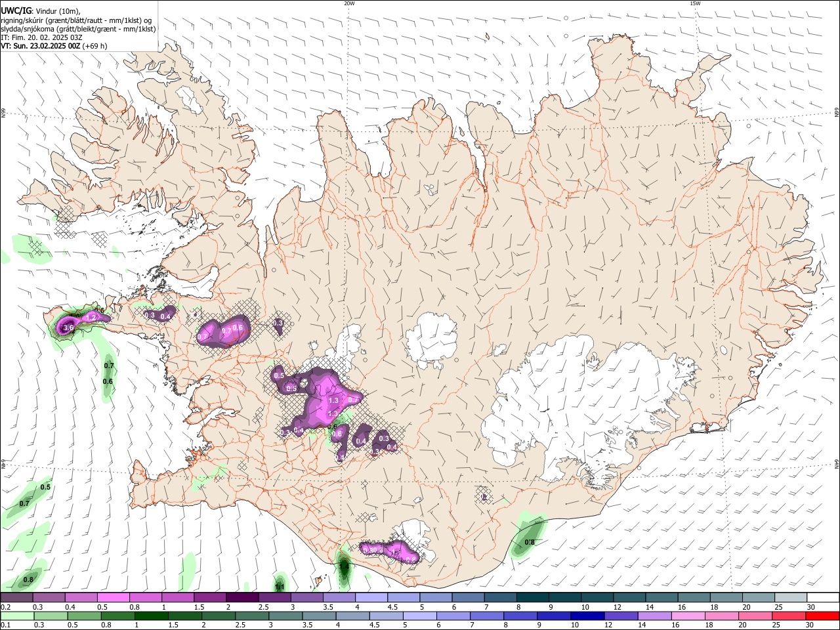Pick the palest green rain swatch at 0.1
The width and height of the screenshot is (840, 630).
tap(16, 616)
